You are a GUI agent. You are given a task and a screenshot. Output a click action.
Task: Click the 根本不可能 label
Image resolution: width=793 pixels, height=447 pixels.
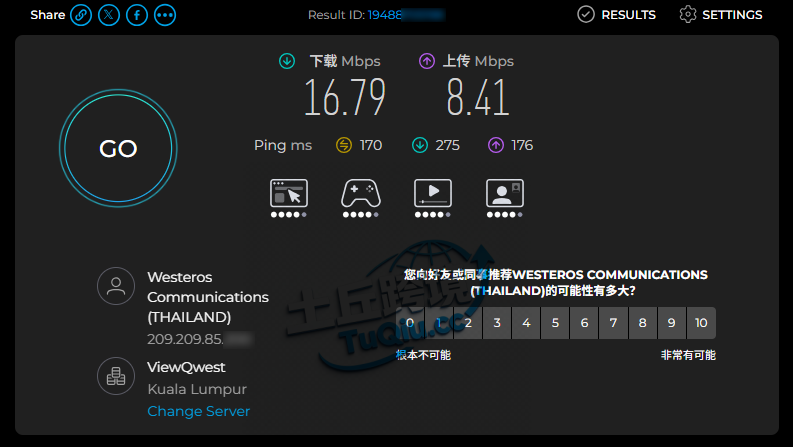pos(423,355)
